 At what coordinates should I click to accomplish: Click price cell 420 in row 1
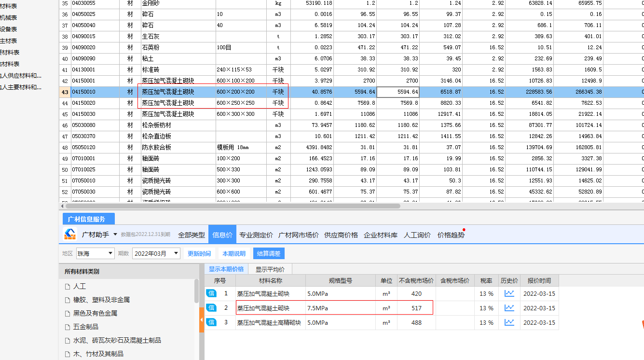416,293
